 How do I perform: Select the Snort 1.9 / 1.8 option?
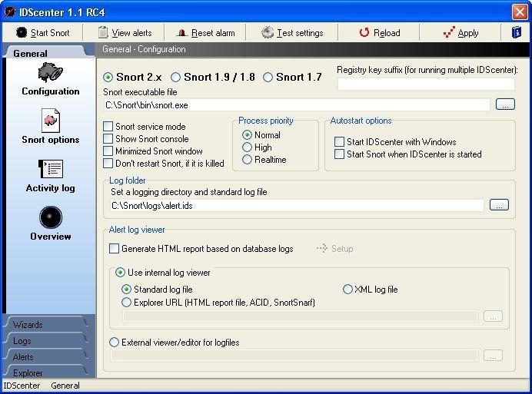(175, 78)
